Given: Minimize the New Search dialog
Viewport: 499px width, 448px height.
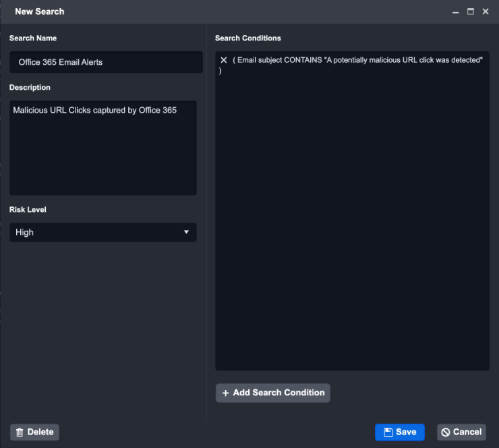Looking at the screenshot, I should point(456,12).
